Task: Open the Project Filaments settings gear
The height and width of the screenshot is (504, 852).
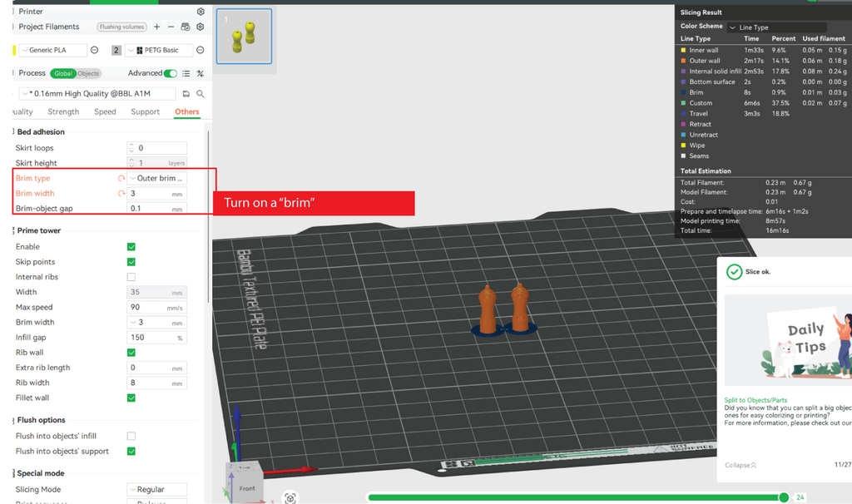Action: (x=201, y=27)
